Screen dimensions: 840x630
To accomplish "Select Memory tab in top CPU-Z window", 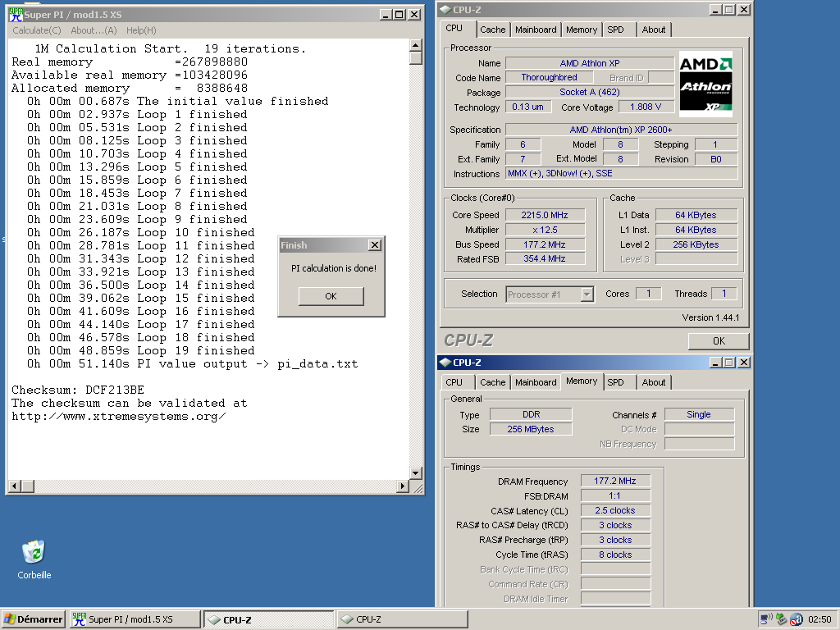I will pyautogui.click(x=582, y=30).
